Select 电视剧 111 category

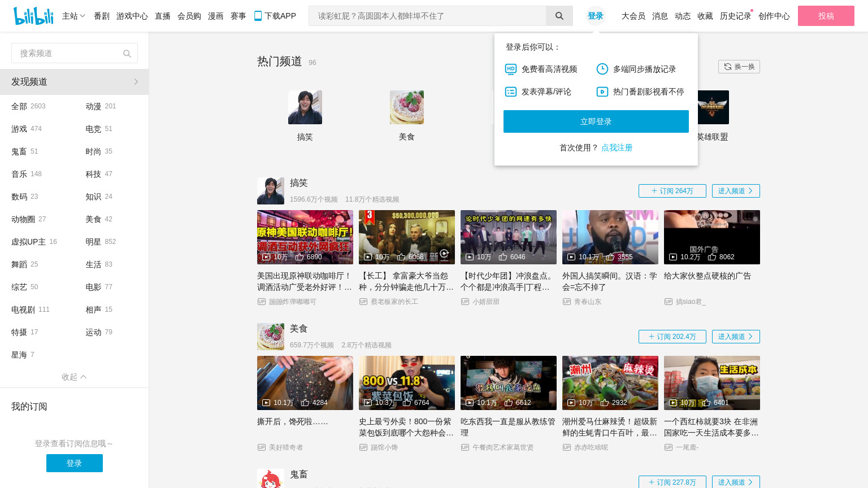(31, 310)
